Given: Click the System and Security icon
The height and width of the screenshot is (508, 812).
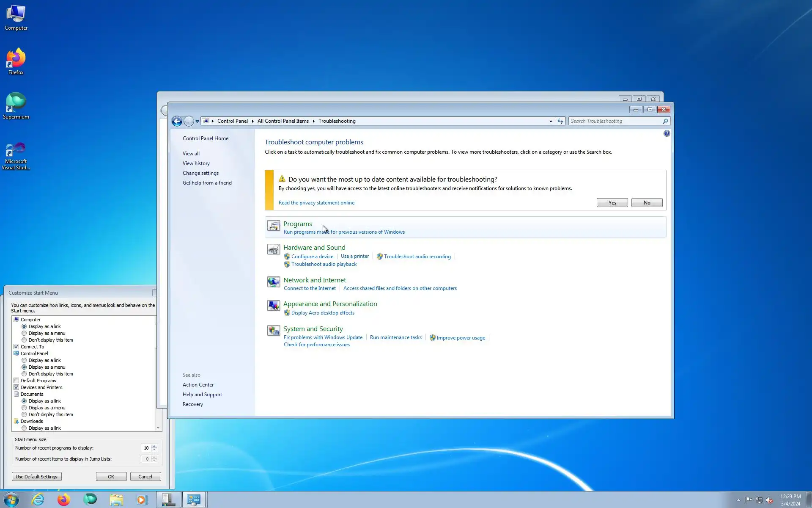Looking at the screenshot, I should pos(274,331).
